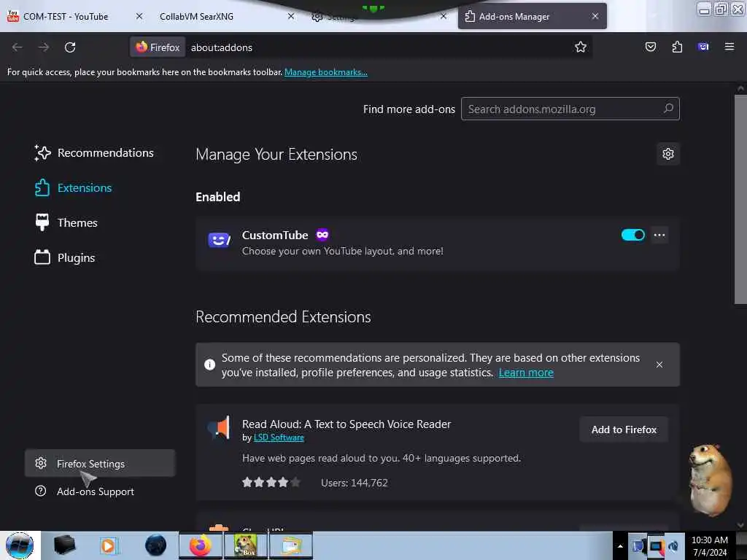Show hidden system tray icons
The image size is (747, 560).
[620, 546]
